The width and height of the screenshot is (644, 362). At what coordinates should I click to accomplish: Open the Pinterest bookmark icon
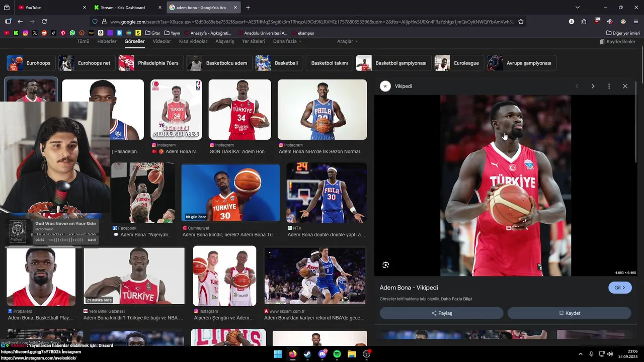[x=63, y=33]
